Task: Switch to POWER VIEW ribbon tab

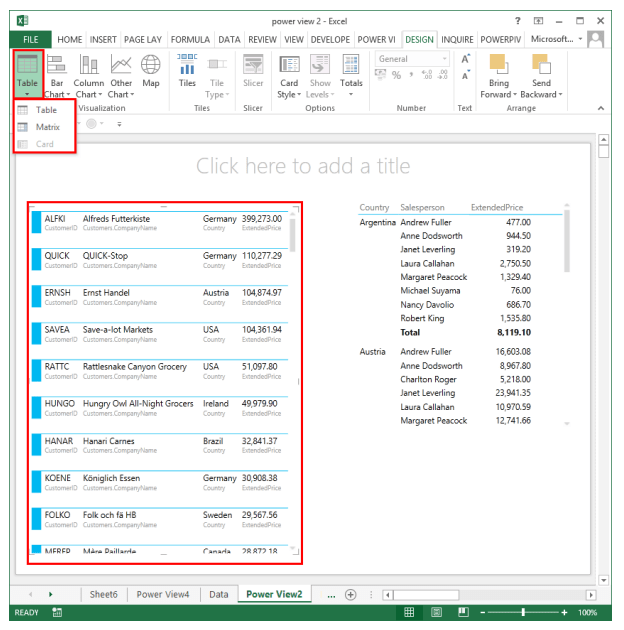Action: click(x=376, y=39)
